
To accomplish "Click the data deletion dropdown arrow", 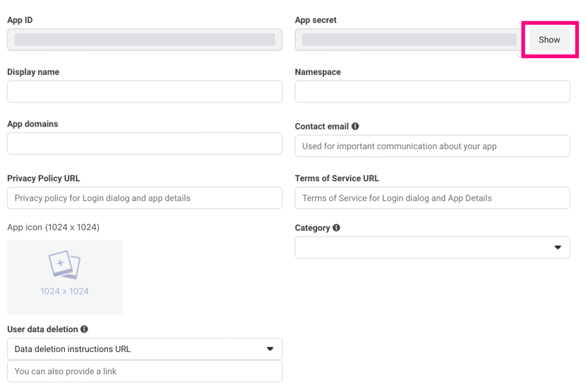I will [270, 349].
